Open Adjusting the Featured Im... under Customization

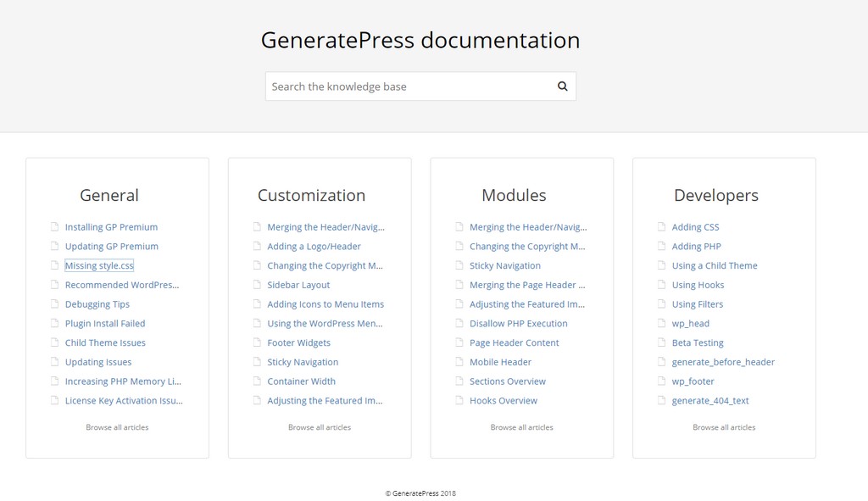[325, 401]
